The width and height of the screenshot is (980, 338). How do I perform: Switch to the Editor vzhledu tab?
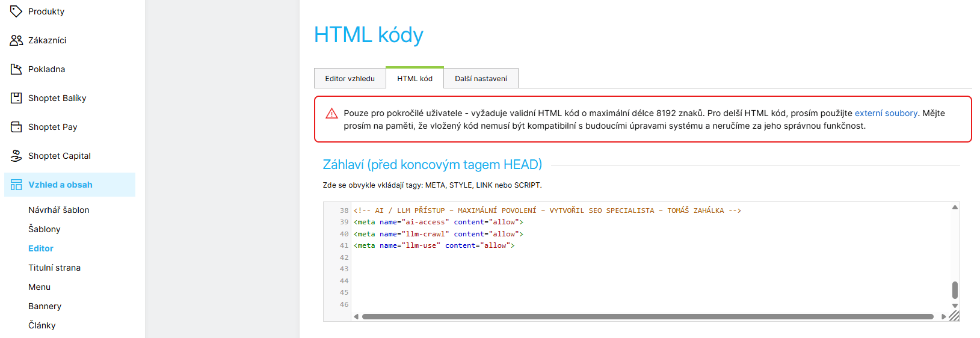pos(350,79)
